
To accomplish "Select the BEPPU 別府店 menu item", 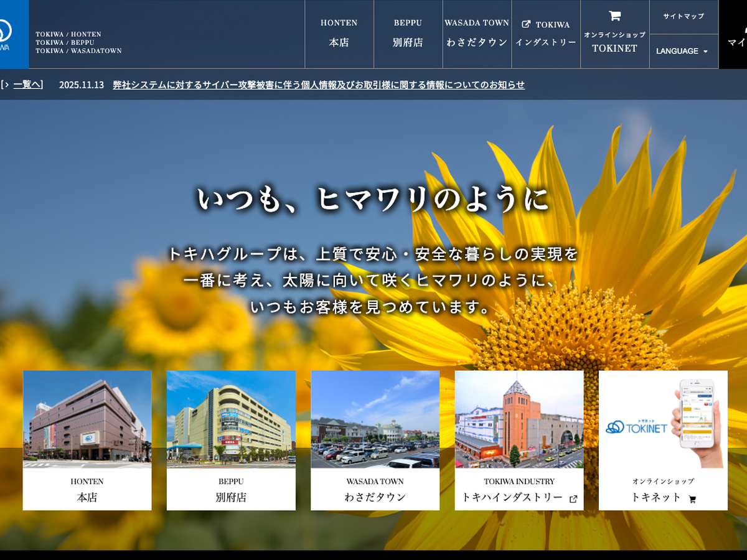I will pos(408,34).
